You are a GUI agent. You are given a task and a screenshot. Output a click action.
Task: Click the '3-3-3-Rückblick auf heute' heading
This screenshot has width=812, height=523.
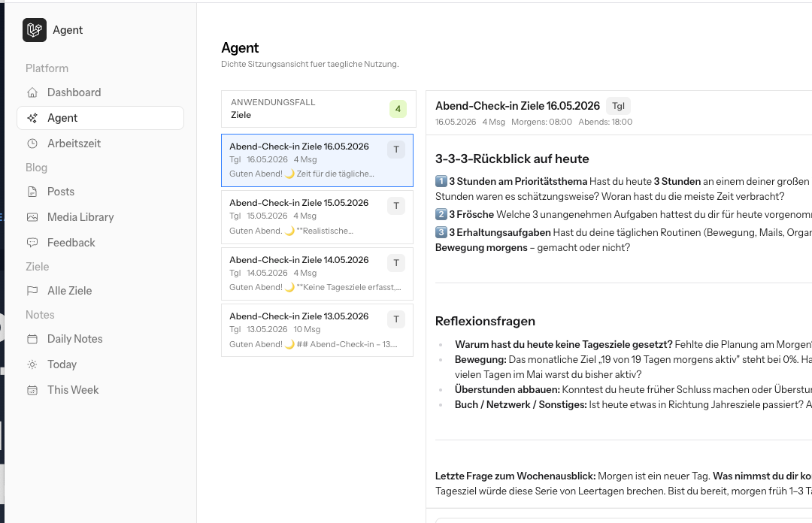(512, 159)
